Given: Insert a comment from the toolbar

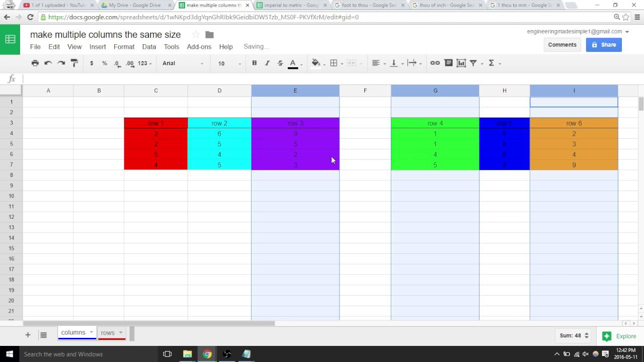Looking at the screenshot, I should coord(448,63).
